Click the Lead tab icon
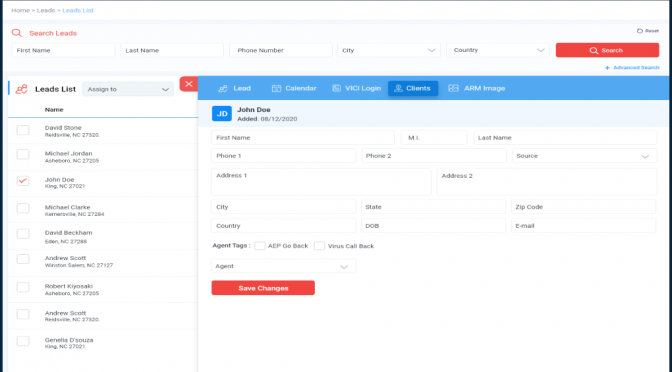 pyautogui.click(x=223, y=88)
